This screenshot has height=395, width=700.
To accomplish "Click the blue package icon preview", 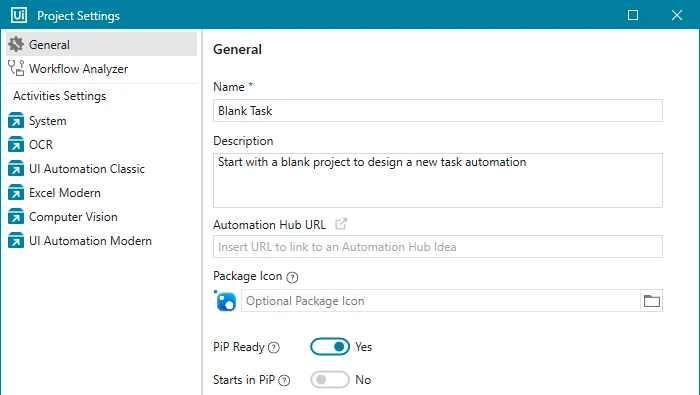I will point(225,301).
